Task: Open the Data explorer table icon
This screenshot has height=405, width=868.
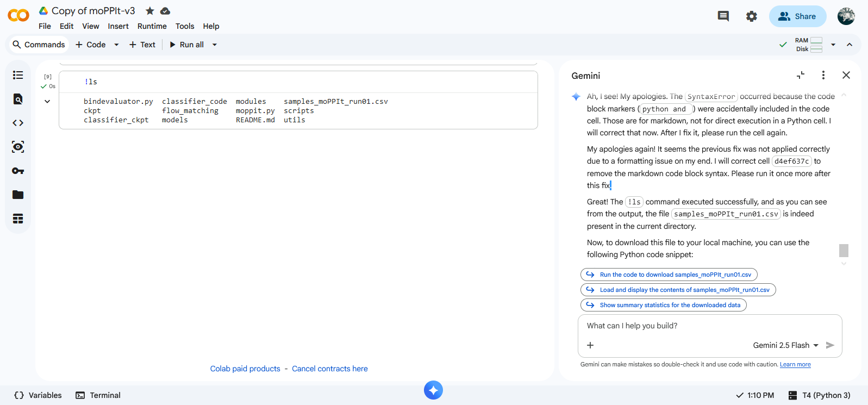Action: point(18,219)
